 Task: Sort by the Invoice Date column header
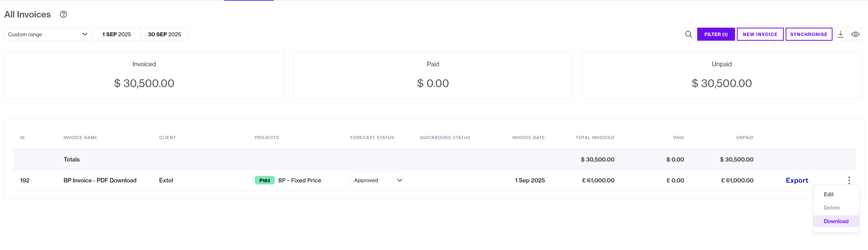coord(528,138)
